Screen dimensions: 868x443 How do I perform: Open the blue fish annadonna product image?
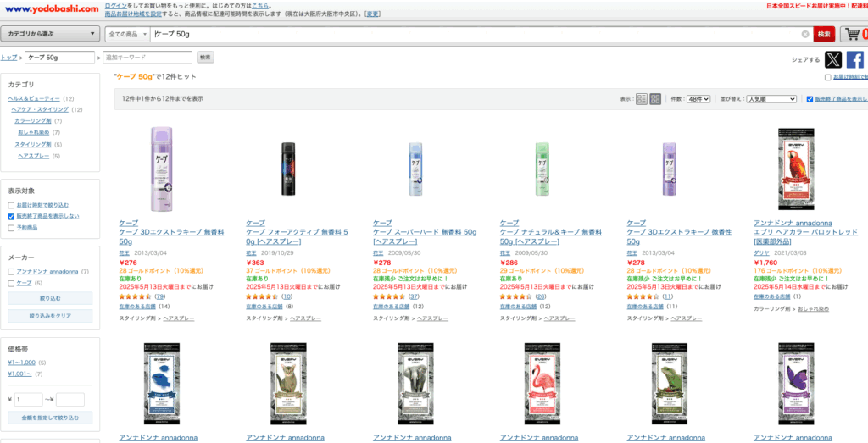click(x=161, y=385)
